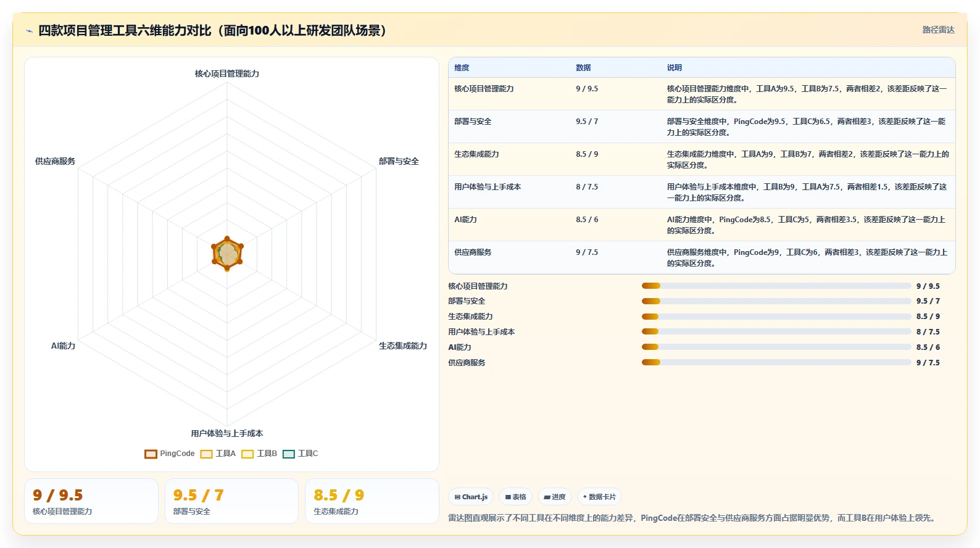
Task: Click the description starting 部署与安全维度中
Action: click(x=807, y=127)
